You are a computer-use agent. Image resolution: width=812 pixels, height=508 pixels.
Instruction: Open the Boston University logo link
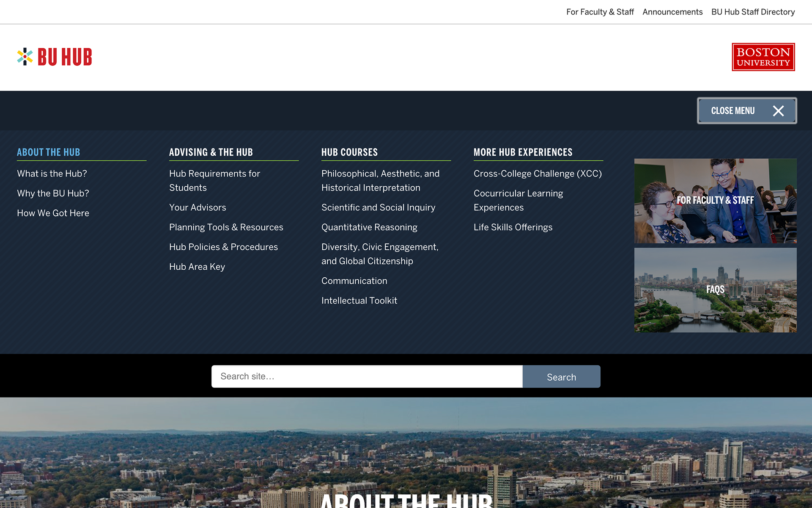tap(763, 57)
